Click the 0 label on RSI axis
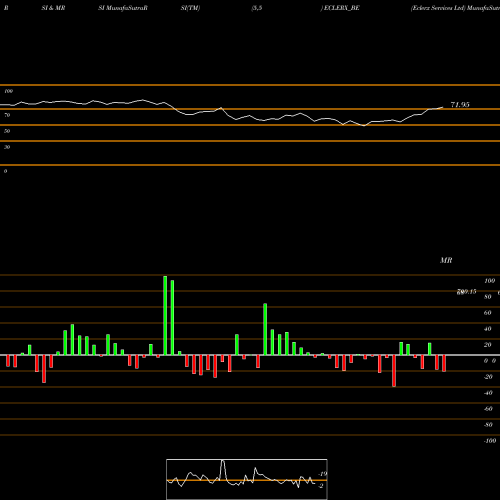This screenshot has width=500, height=500. [x=5, y=171]
